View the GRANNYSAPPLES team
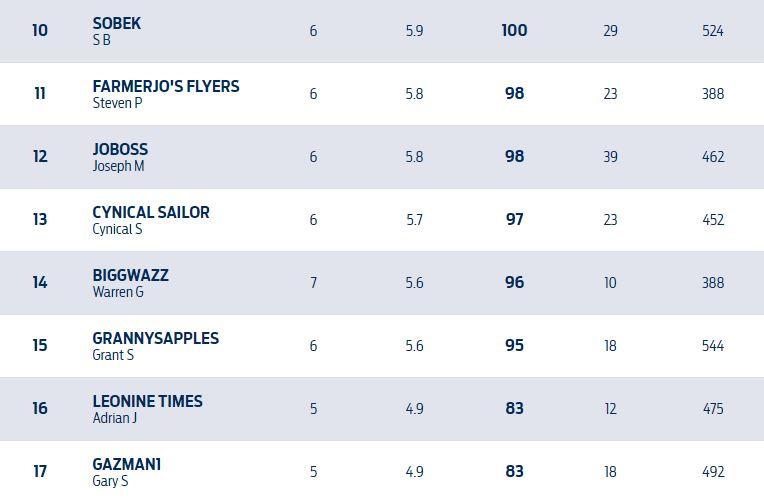The width and height of the screenshot is (764, 502). [x=155, y=338]
